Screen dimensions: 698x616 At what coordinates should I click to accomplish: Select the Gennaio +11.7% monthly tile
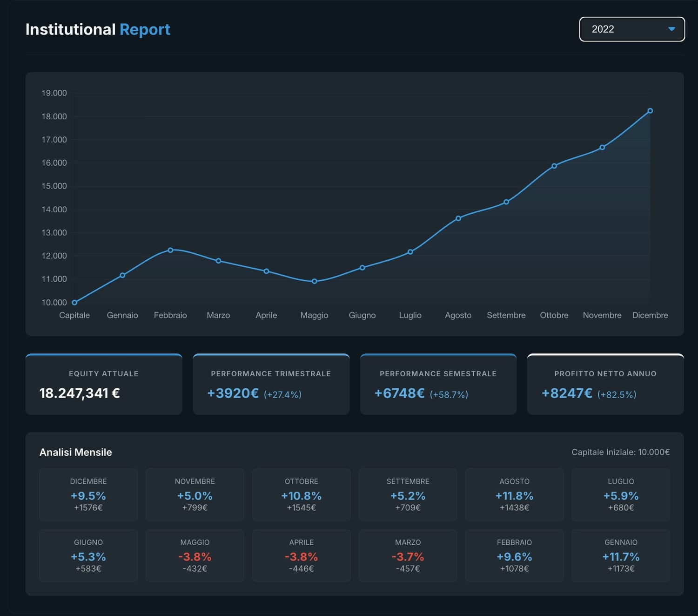621,555
